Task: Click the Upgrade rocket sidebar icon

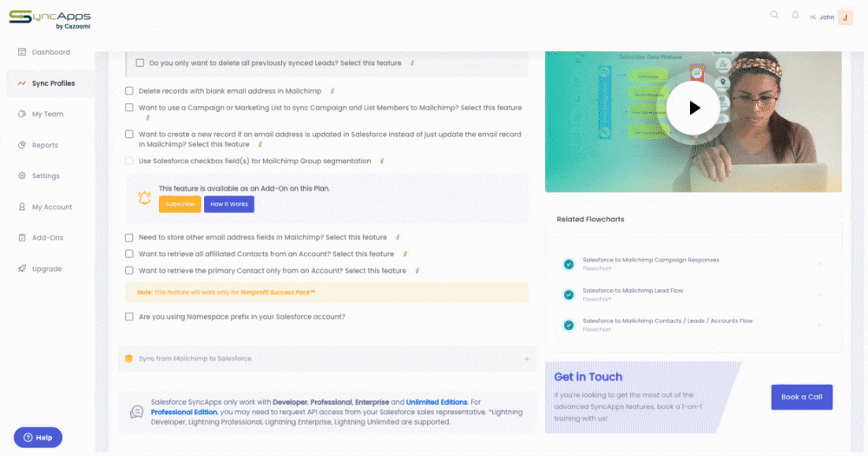Action: 22,268
